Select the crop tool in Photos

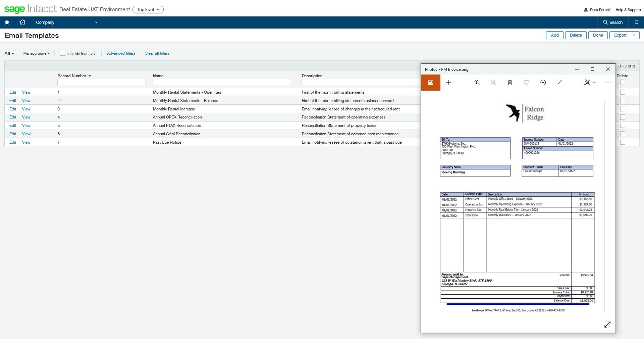click(559, 83)
